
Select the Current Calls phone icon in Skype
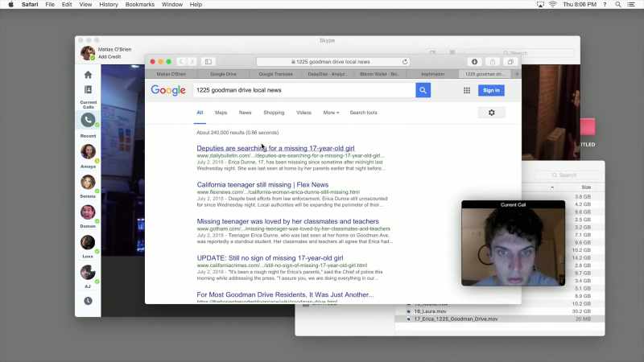[88, 120]
